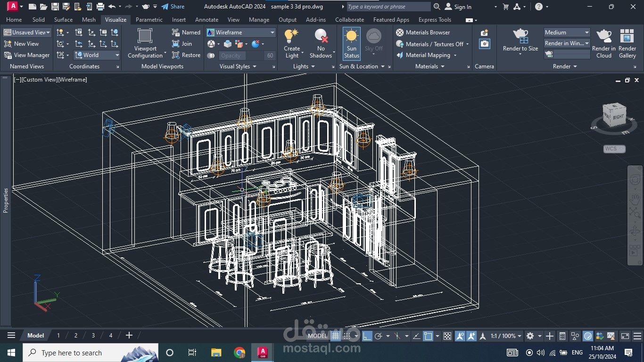Open Render in Cloud

[x=603, y=37]
